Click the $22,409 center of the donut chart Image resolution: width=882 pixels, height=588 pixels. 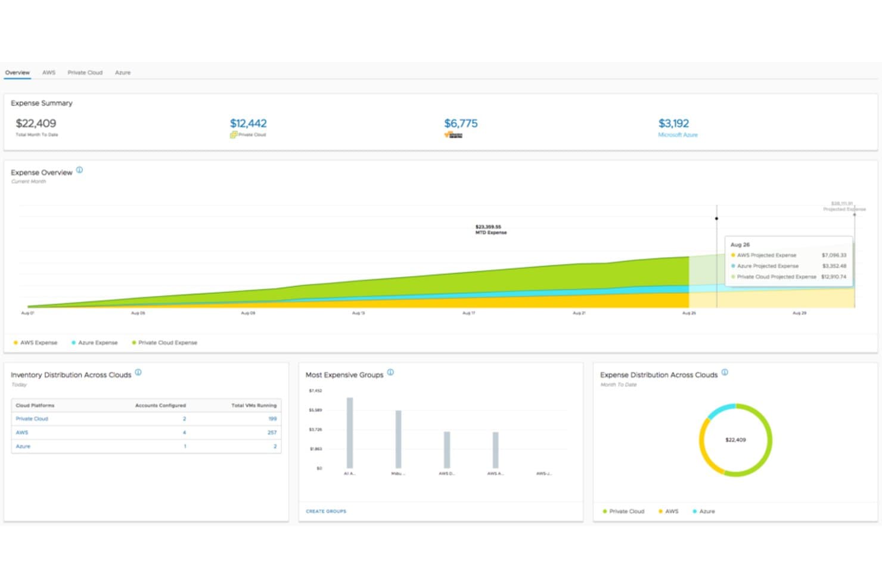click(x=735, y=440)
